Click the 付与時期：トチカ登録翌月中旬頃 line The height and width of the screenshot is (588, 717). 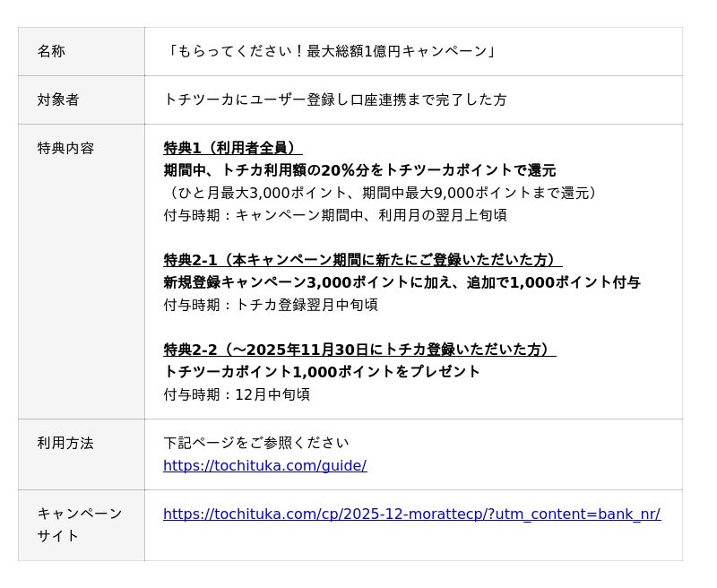[x=270, y=305]
